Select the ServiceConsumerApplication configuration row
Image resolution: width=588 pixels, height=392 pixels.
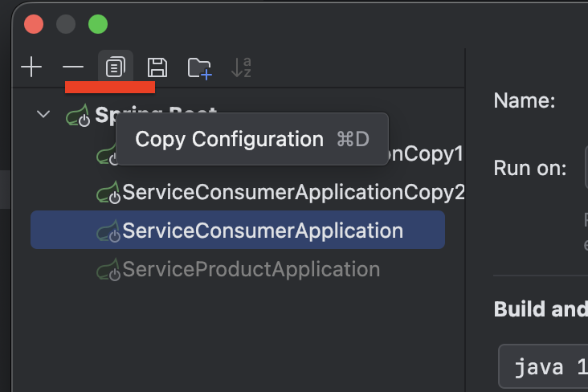click(238, 230)
